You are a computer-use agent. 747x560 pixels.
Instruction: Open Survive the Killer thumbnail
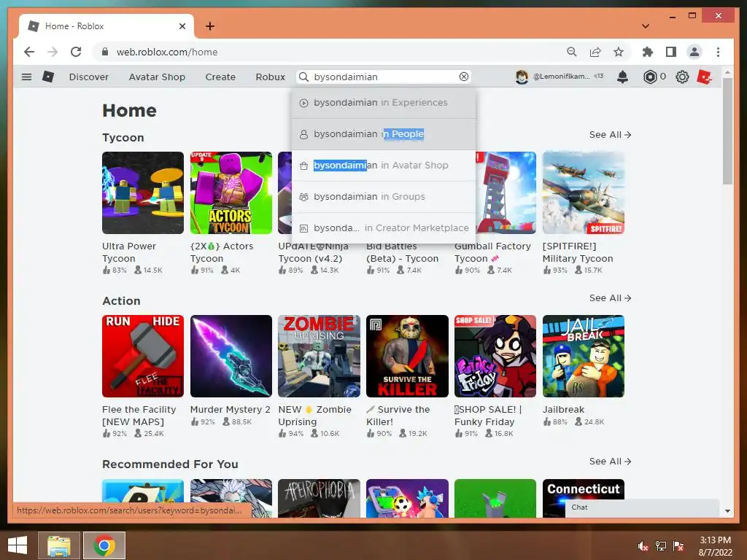click(x=407, y=356)
